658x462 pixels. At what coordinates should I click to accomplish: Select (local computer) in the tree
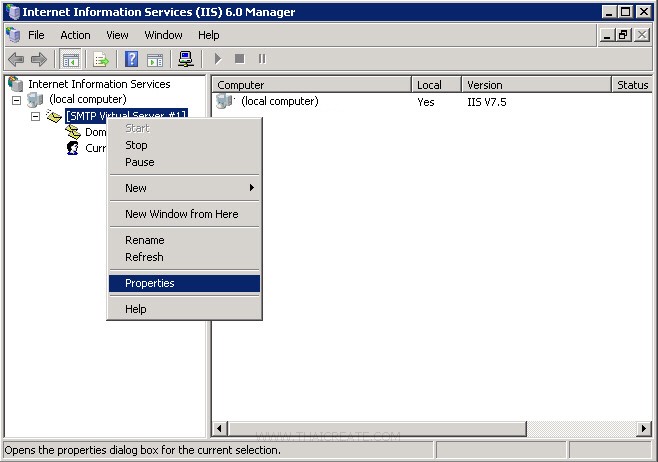point(88,99)
